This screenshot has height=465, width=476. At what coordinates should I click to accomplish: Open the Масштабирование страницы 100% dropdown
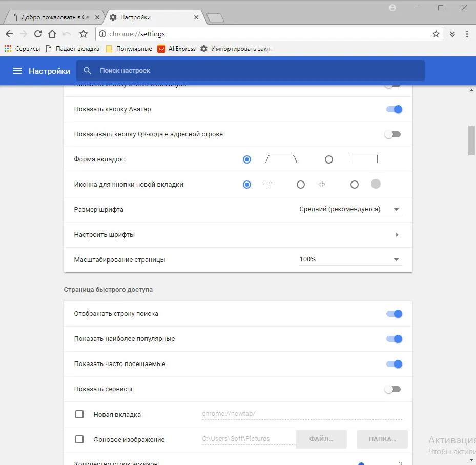point(350,259)
